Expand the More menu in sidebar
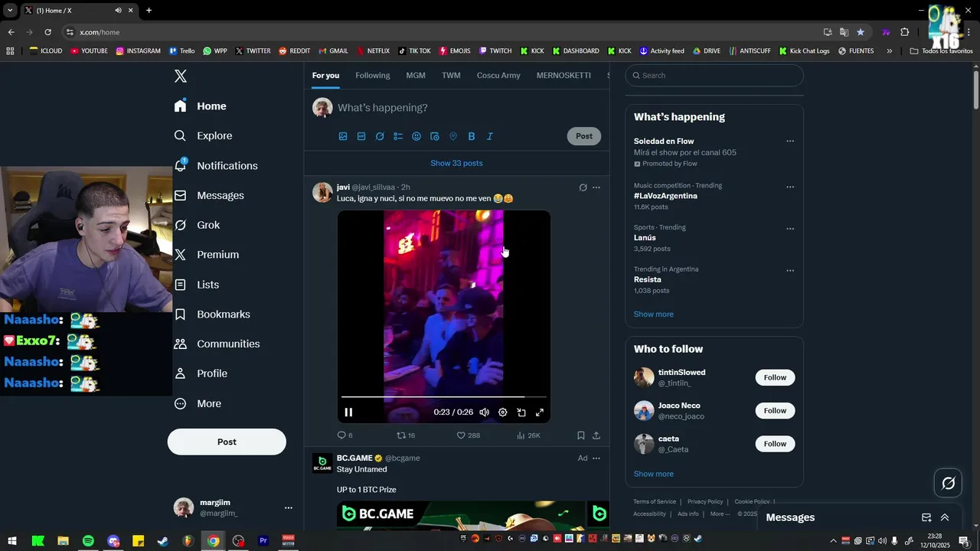This screenshot has width=980, height=551. 198,403
